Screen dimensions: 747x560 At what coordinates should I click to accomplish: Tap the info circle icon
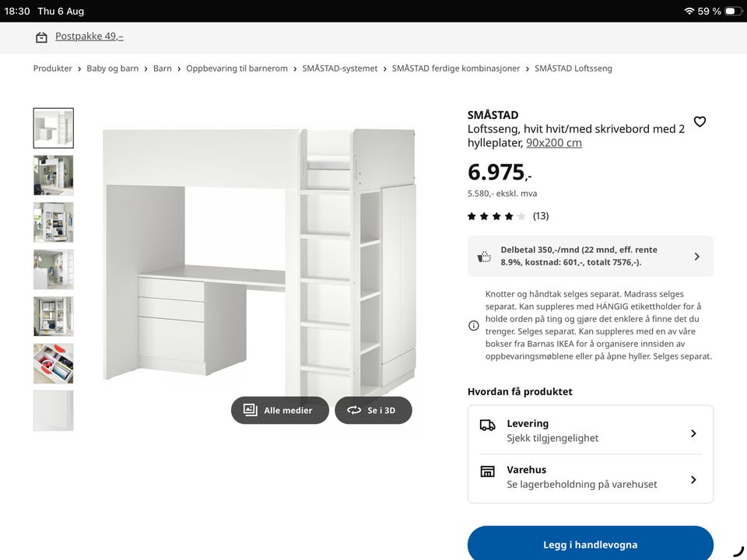(474, 326)
